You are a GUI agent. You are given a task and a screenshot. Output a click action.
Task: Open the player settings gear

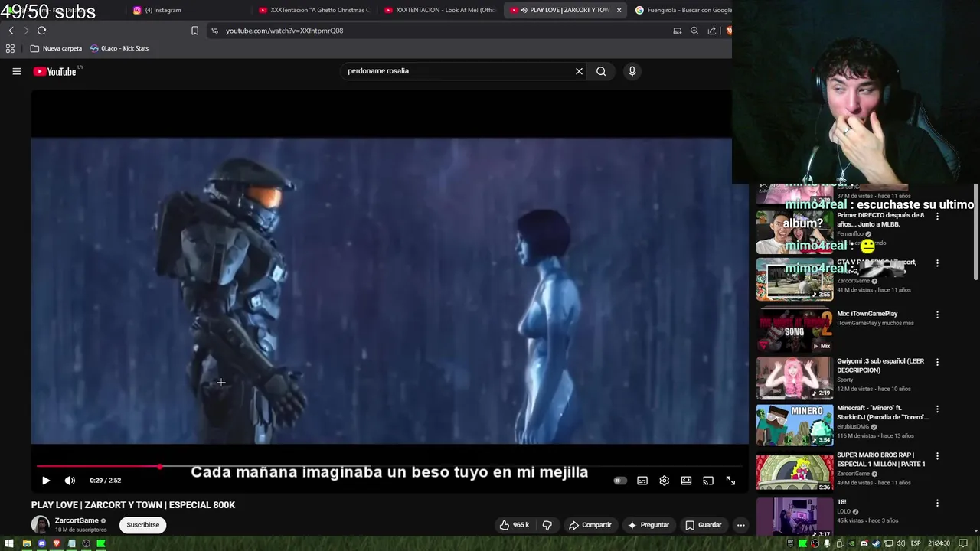(x=665, y=481)
